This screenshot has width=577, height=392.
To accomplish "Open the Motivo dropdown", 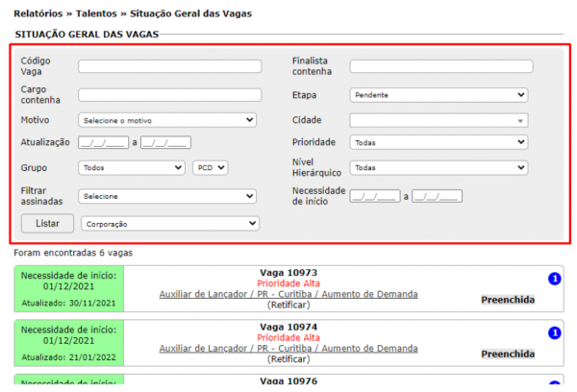I will tap(167, 120).
